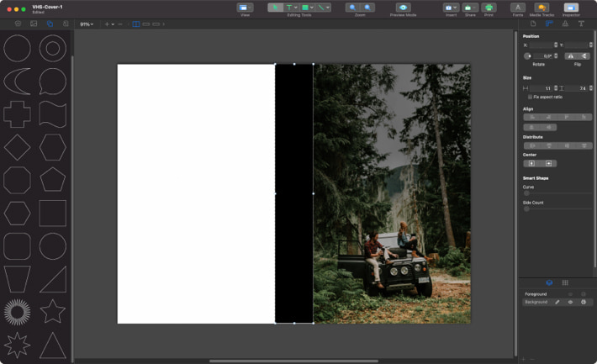Viewport: 597px width, 364px height.
Task: Flip the object horizontally
Action: tap(570, 56)
